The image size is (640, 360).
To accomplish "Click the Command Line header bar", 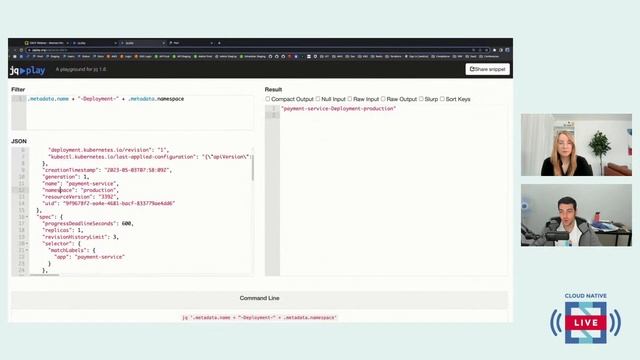I will (x=259, y=298).
